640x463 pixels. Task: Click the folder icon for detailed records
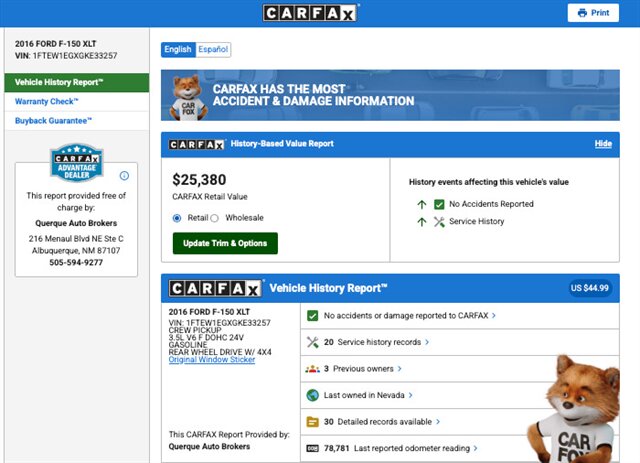(x=312, y=422)
